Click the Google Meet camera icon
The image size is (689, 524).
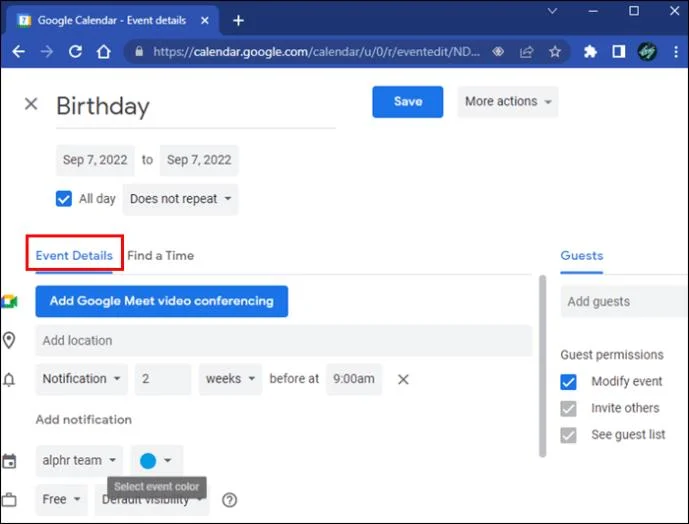9,302
